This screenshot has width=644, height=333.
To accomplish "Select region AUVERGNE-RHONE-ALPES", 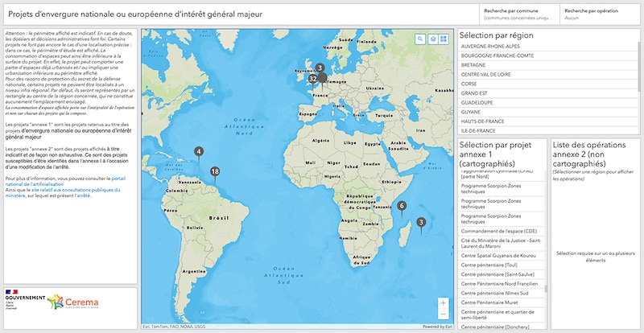I will [x=547, y=47].
